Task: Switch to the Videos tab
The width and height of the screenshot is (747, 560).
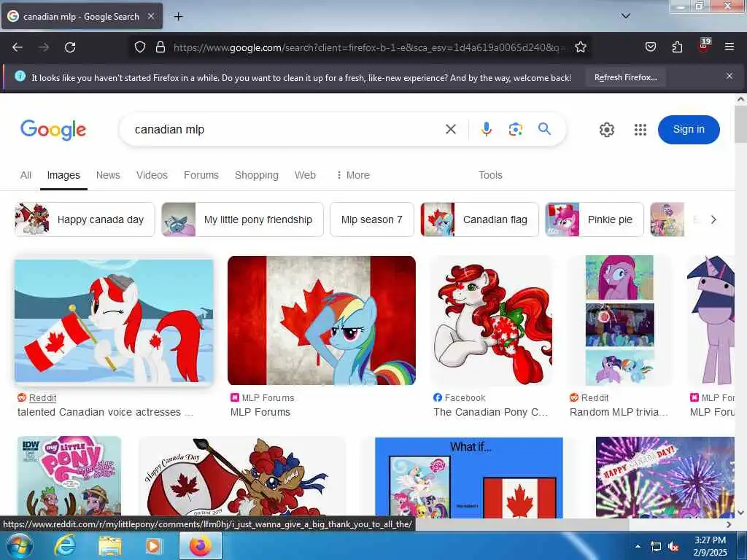Action: pyautogui.click(x=152, y=175)
